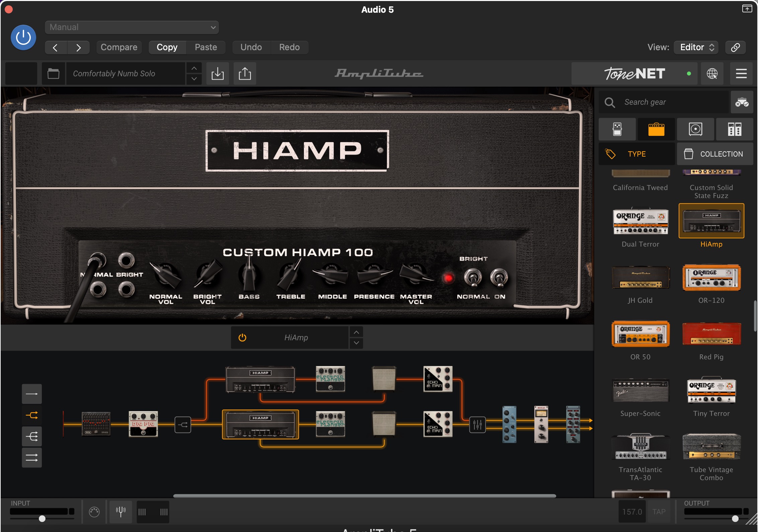
Task: Open the ToneNET globe browser icon
Action: [712, 73]
